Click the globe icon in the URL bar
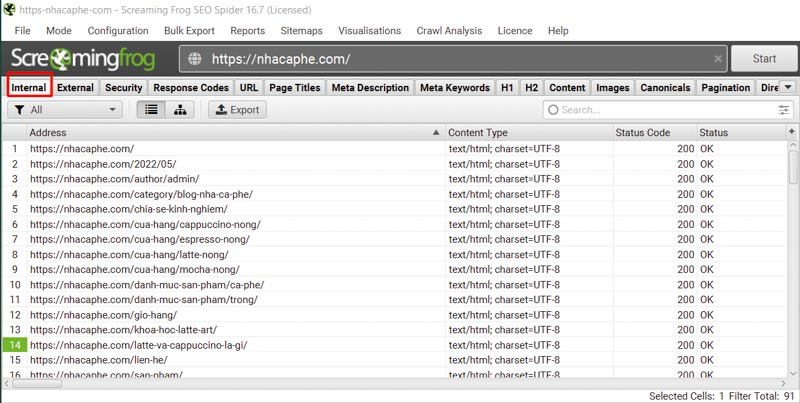 (194, 59)
